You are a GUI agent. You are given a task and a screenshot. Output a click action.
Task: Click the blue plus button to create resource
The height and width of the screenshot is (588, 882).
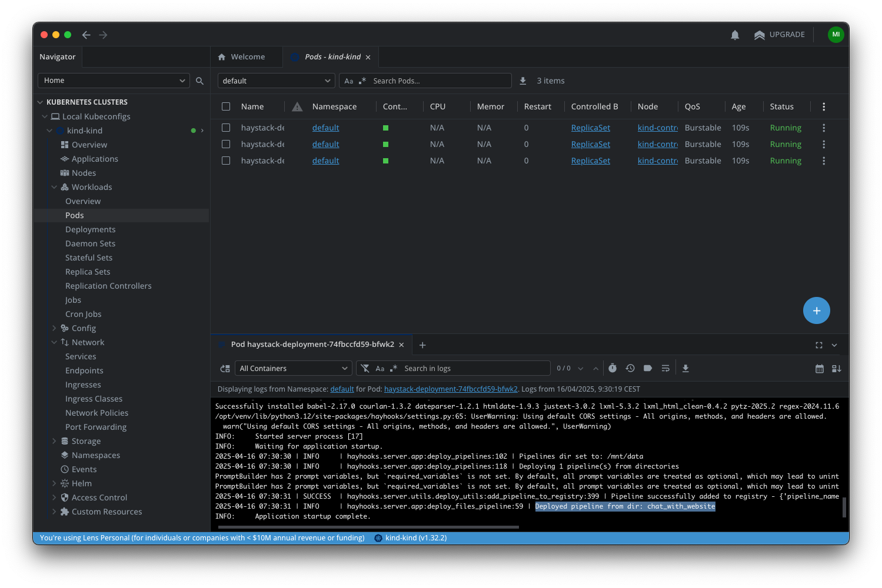816,310
